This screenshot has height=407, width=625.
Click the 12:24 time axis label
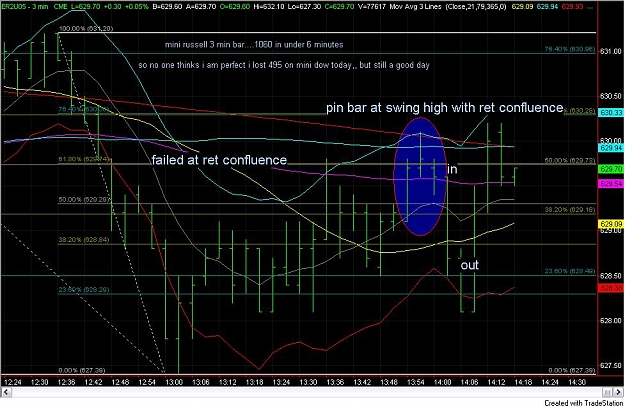(x=13, y=382)
